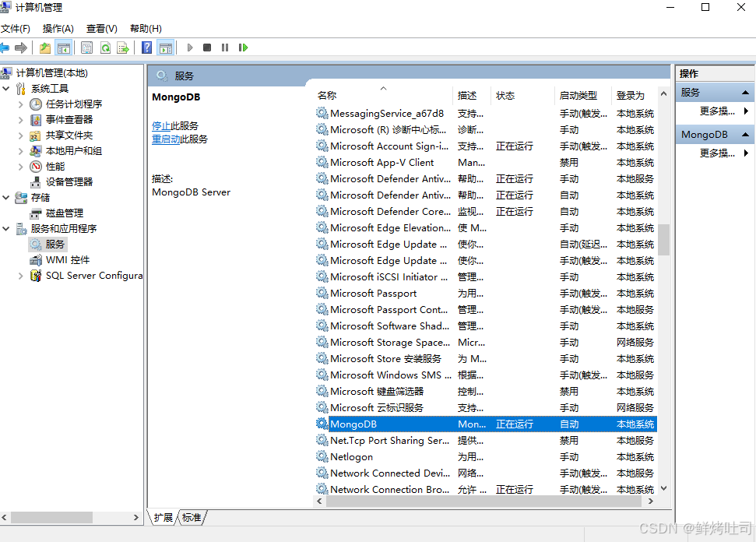Click the Properties toolbar icon

pyautogui.click(x=86, y=48)
